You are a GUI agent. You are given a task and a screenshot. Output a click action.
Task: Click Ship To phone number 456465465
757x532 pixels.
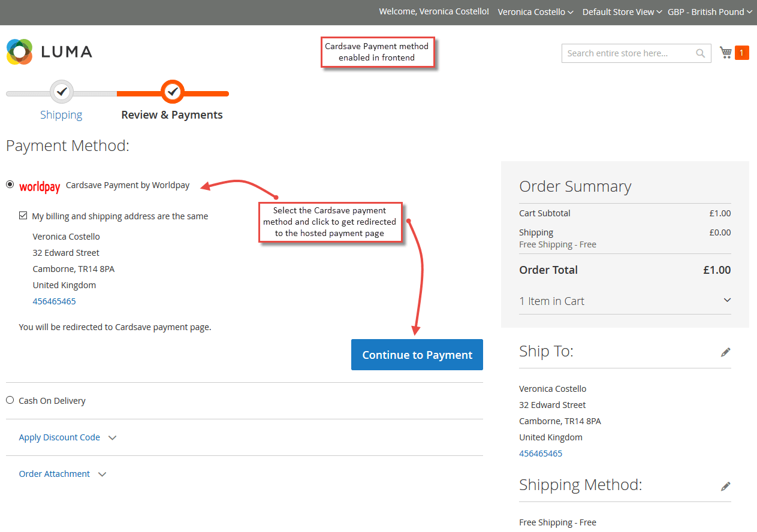pyautogui.click(x=541, y=454)
